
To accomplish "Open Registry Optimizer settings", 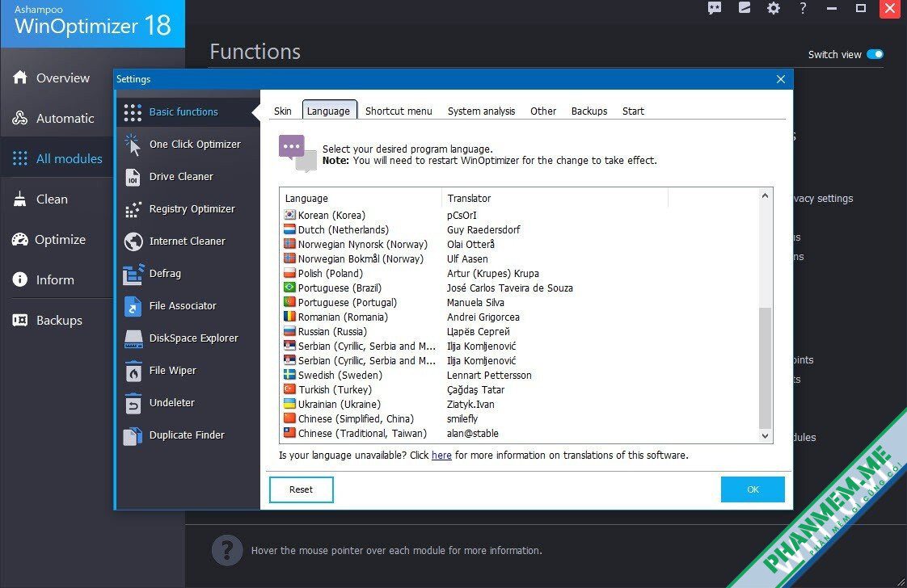I will pos(188,208).
